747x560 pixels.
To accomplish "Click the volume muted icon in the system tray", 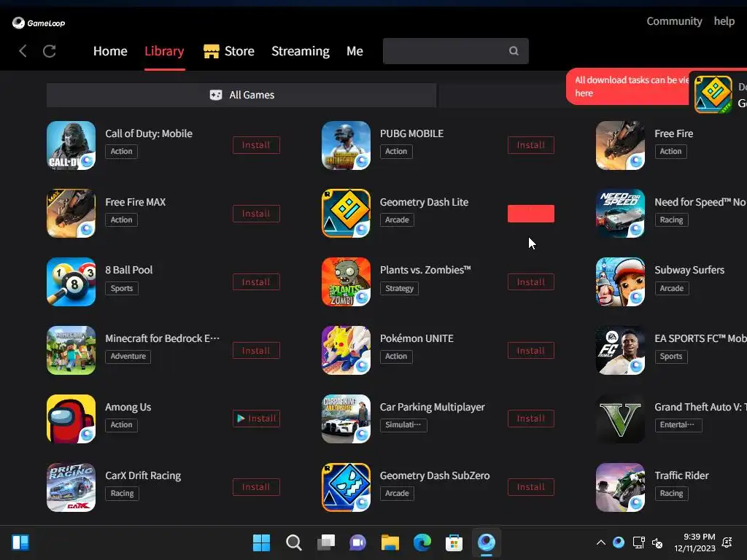I will (x=657, y=542).
